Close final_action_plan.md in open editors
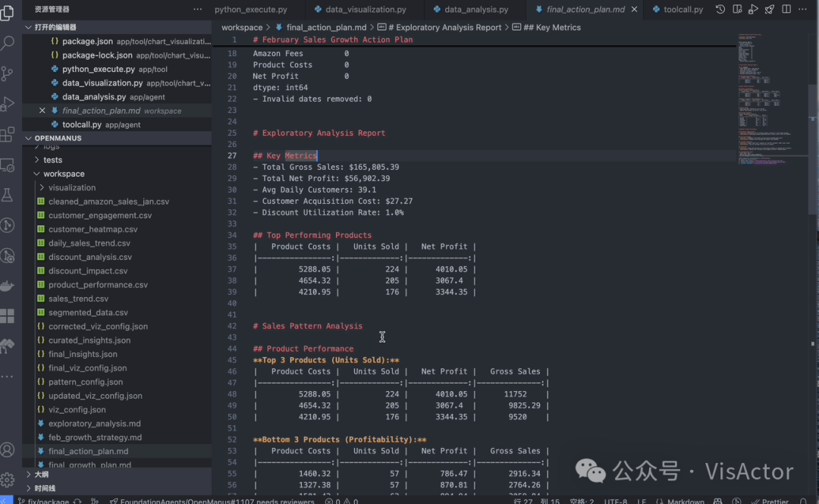The image size is (819, 504). [x=42, y=111]
